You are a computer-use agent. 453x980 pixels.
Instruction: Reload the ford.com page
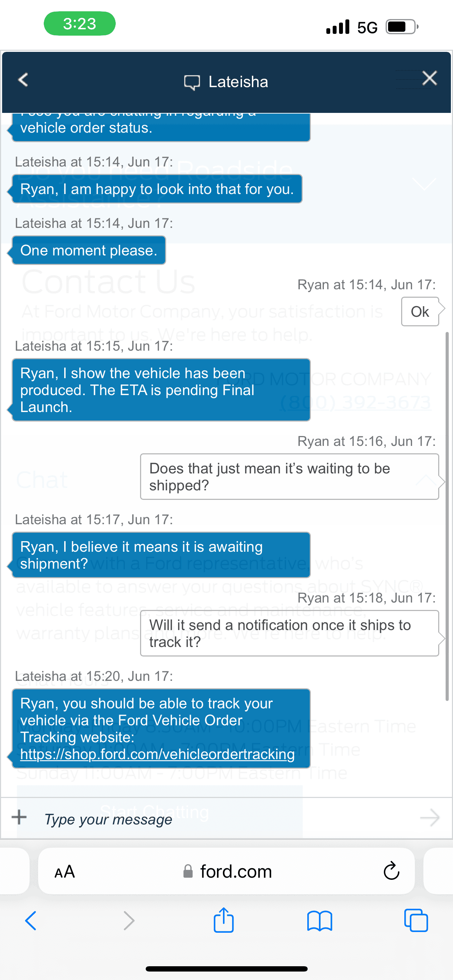[391, 871]
